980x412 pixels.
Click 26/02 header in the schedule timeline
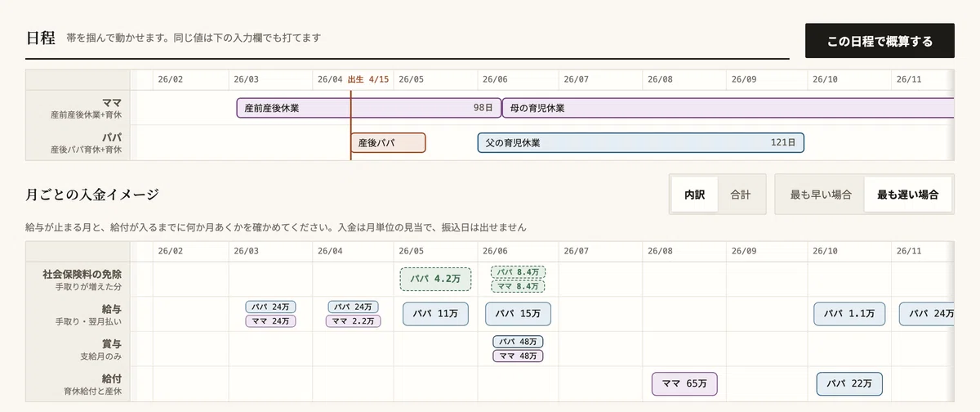click(171, 79)
